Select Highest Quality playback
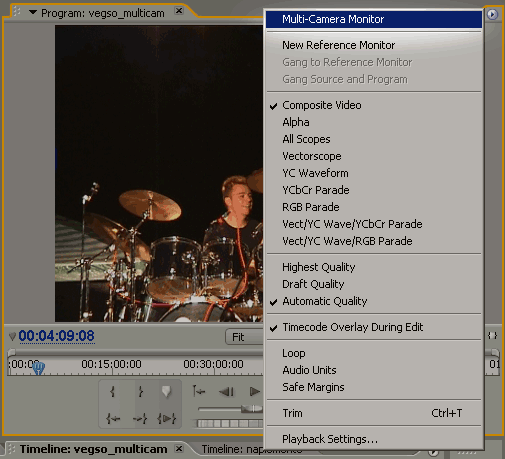This screenshot has height=459, width=505. 374,267
